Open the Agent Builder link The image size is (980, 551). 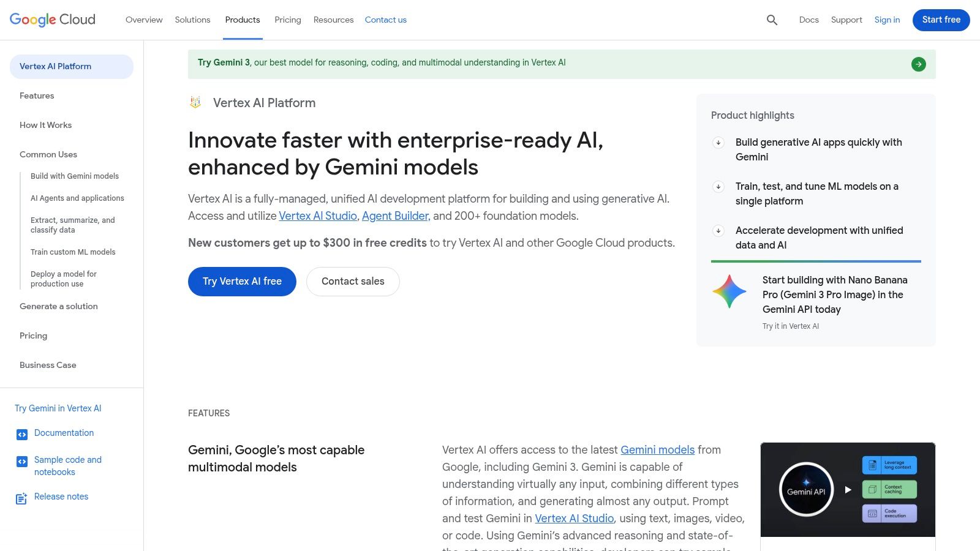395,216
